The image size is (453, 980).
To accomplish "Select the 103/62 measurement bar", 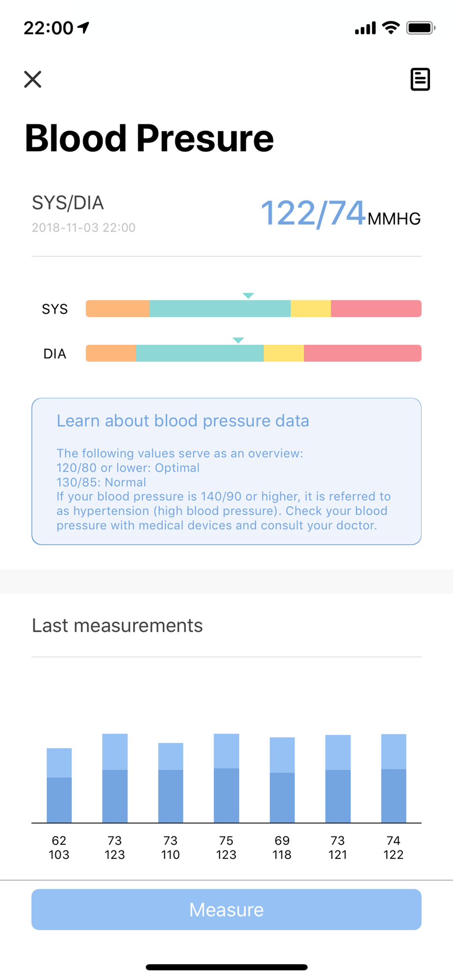I will 59,785.
